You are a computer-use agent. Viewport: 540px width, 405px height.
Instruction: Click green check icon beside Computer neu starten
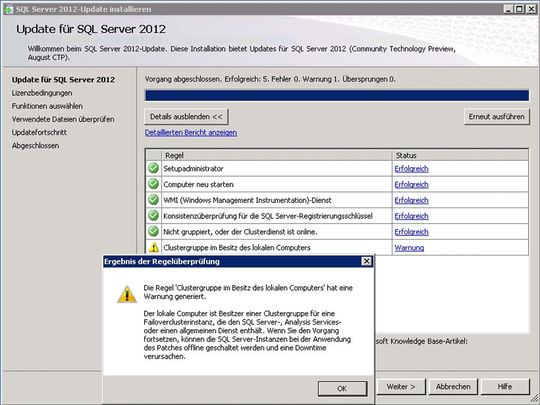[x=153, y=184]
